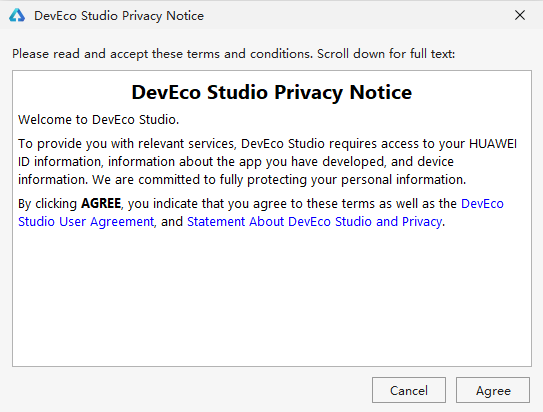543x412 pixels.
Task: Click empty title bar area left of close
Action: click(357, 15)
